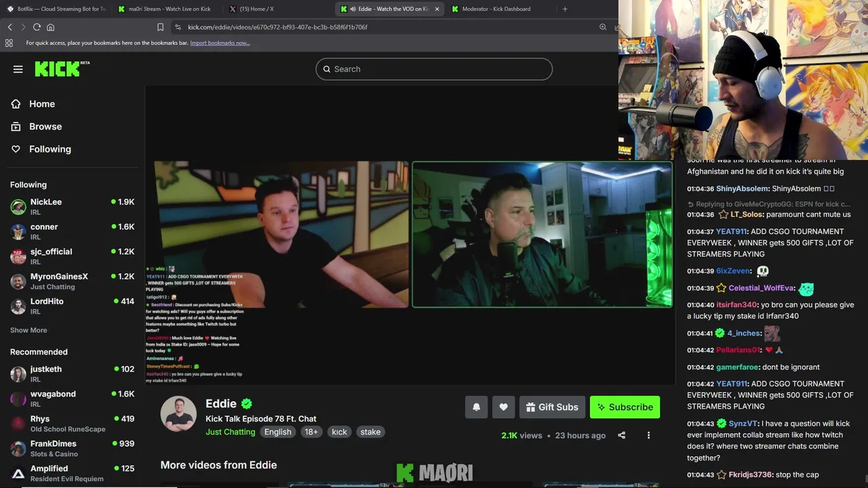This screenshot has height=488, width=868.
Task: Click MyronGainesX avatar in sidebar
Action: [18, 281]
